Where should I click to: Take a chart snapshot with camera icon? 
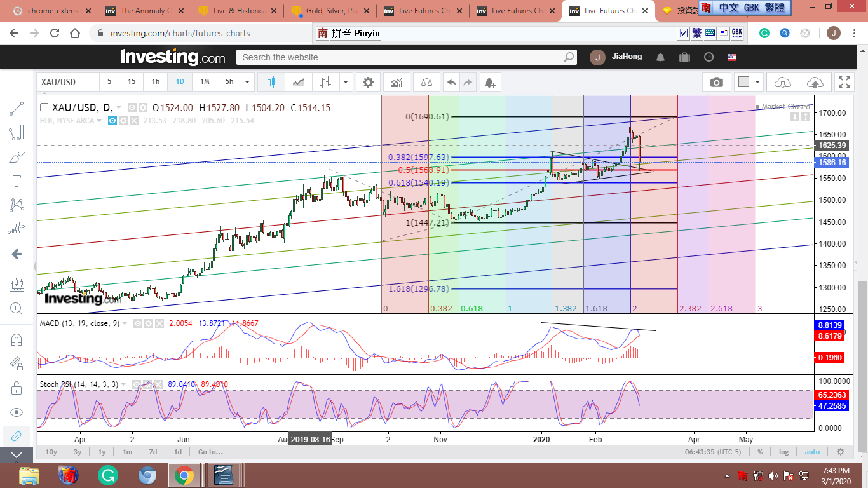[x=716, y=82]
